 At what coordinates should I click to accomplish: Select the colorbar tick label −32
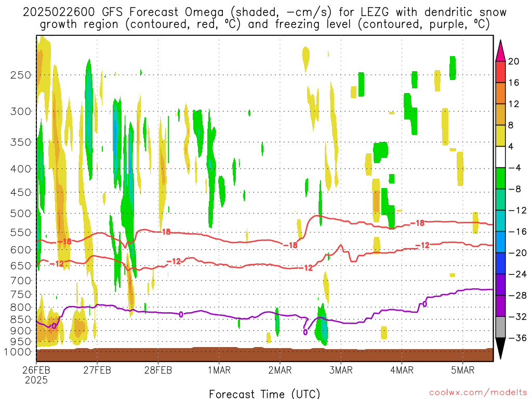[x=517, y=317]
